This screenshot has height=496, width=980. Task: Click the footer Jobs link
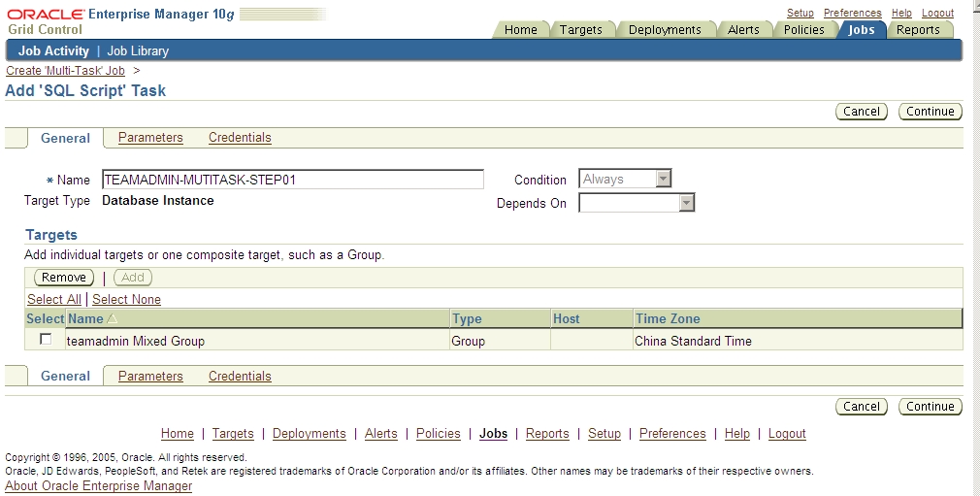(493, 434)
